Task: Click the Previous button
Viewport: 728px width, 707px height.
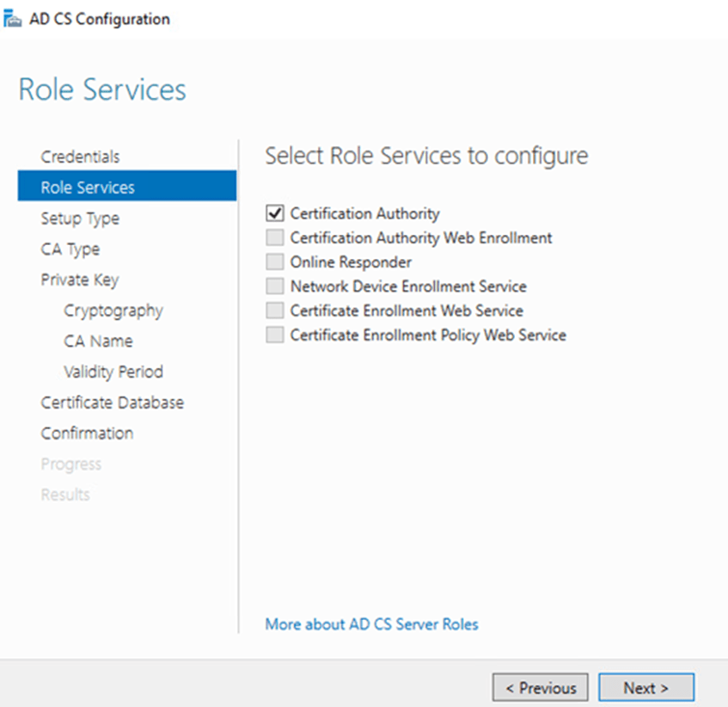Action: tap(540, 688)
